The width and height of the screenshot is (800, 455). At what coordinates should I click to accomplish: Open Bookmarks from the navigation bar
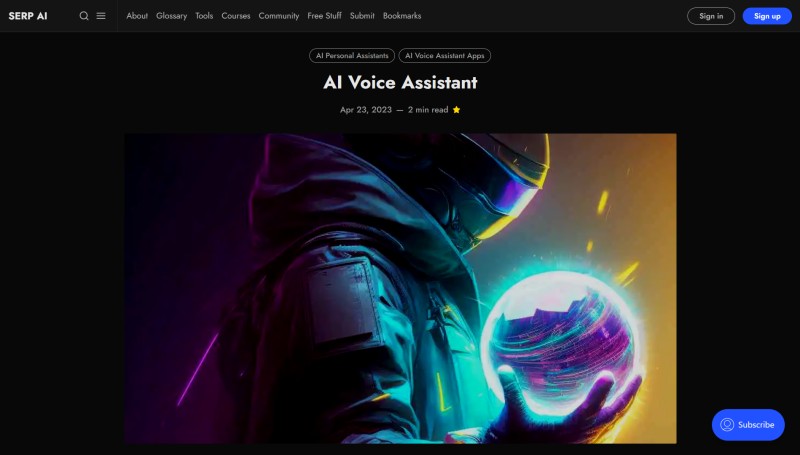pos(402,16)
